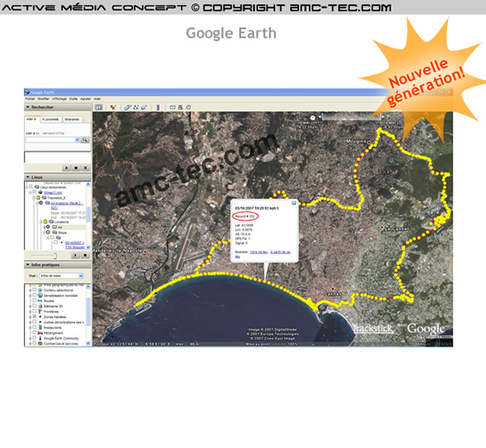Click the print toolbar icon
The image size is (486, 448).
180,107
